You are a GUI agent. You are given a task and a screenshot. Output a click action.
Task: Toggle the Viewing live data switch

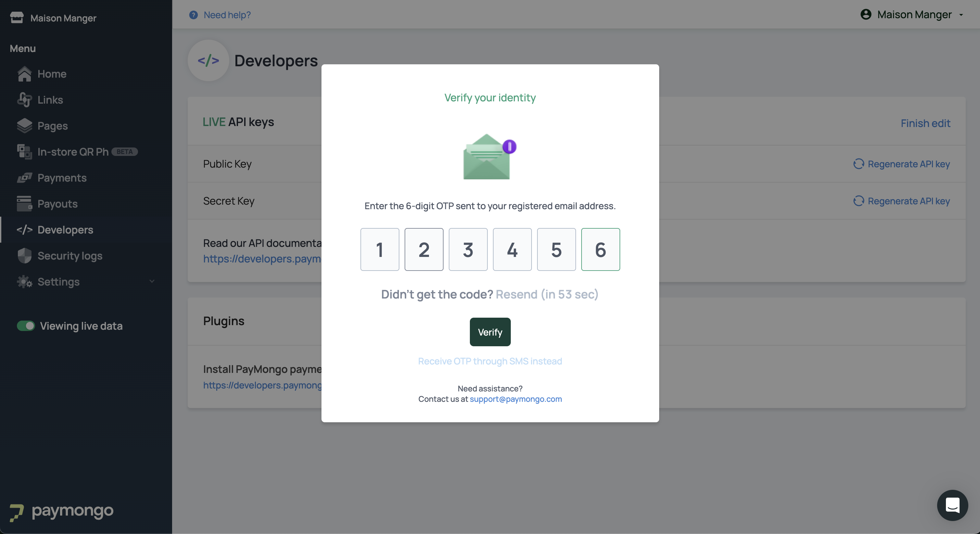26,326
